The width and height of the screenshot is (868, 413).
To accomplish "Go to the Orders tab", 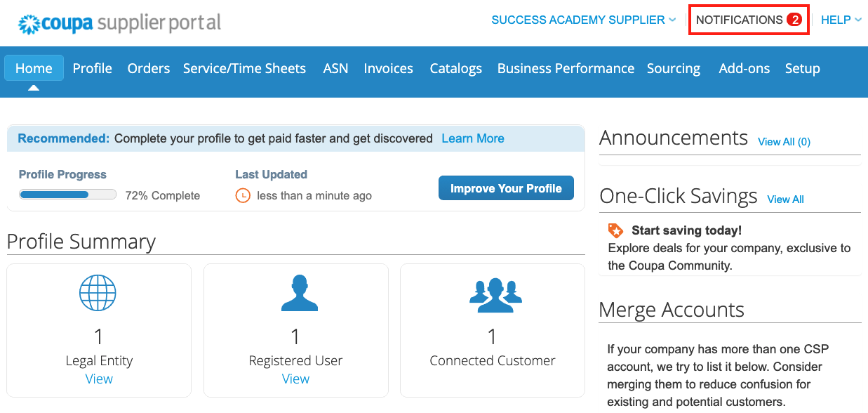I will (148, 68).
